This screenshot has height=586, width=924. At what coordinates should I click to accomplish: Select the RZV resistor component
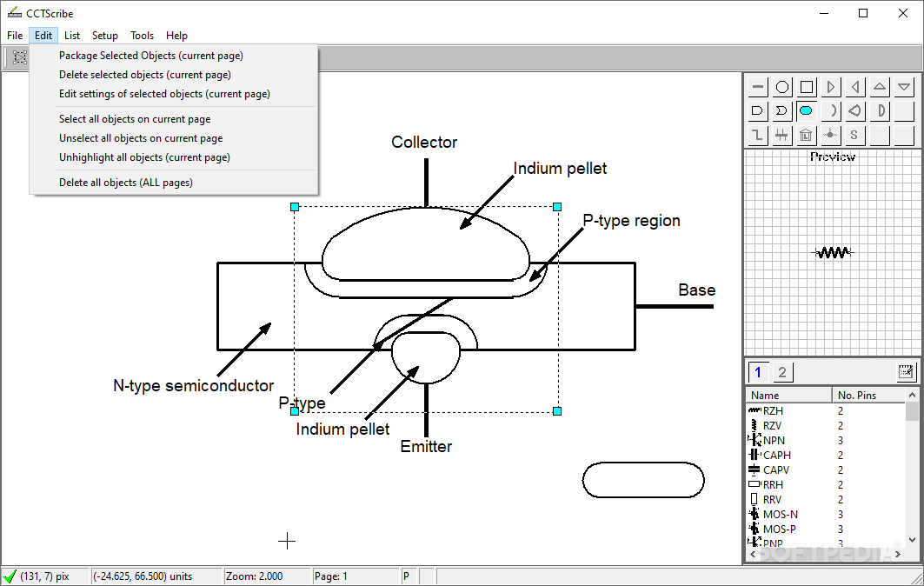(826, 426)
